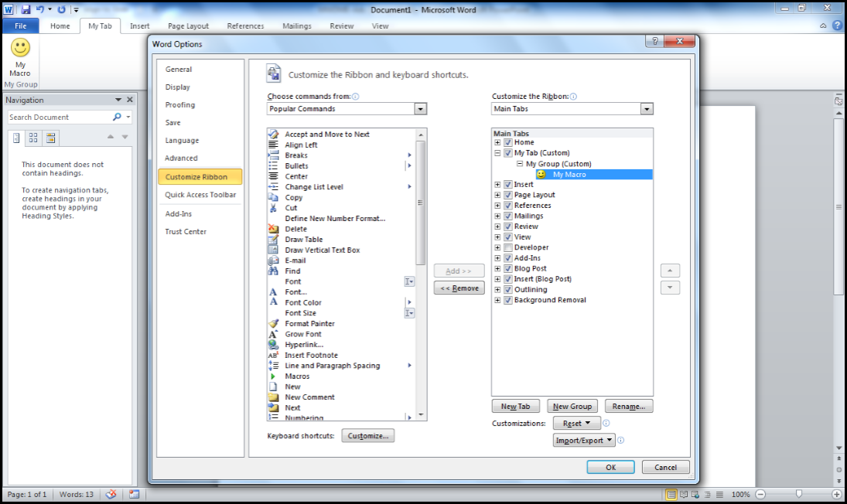Click the Rename button
847x504 pixels.
pyautogui.click(x=627, y=406)
